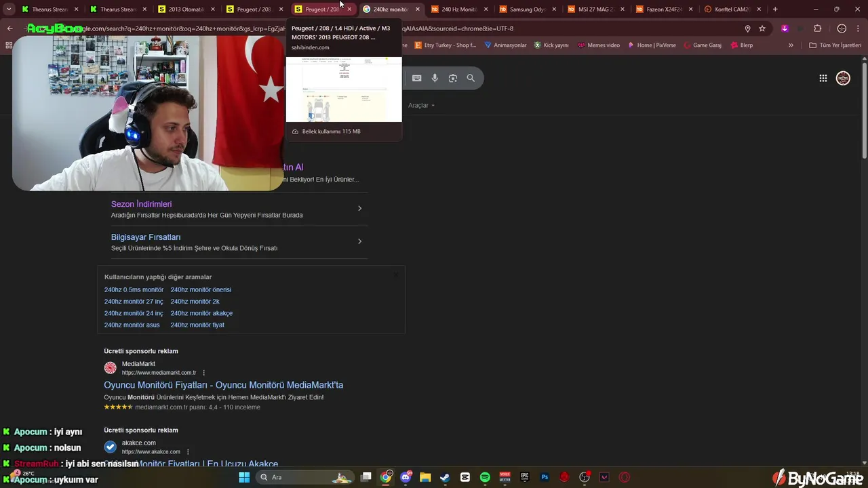Open File Explorer from the taskbar
This screenshot has height=488, width=868.
(x=425, y=477)
